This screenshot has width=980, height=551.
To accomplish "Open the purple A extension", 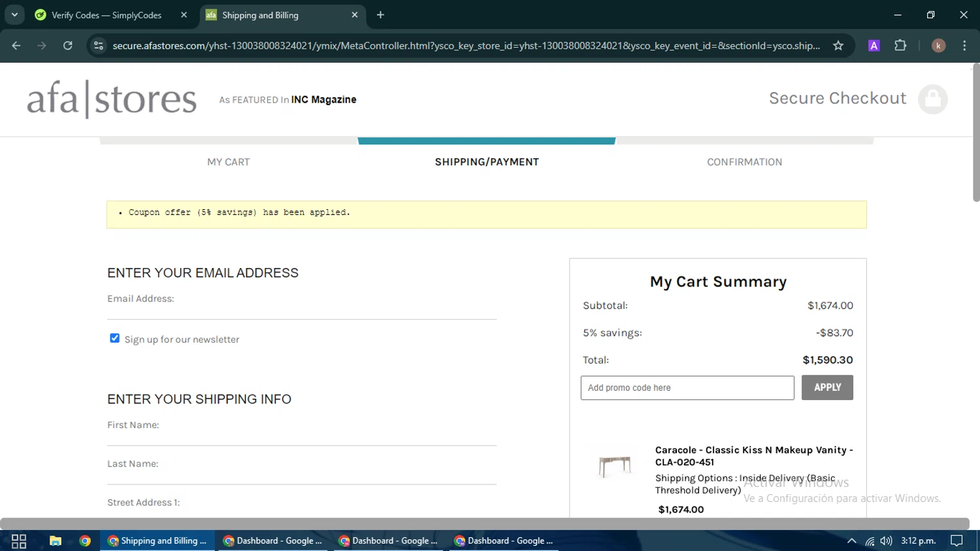I will (874, 46).
